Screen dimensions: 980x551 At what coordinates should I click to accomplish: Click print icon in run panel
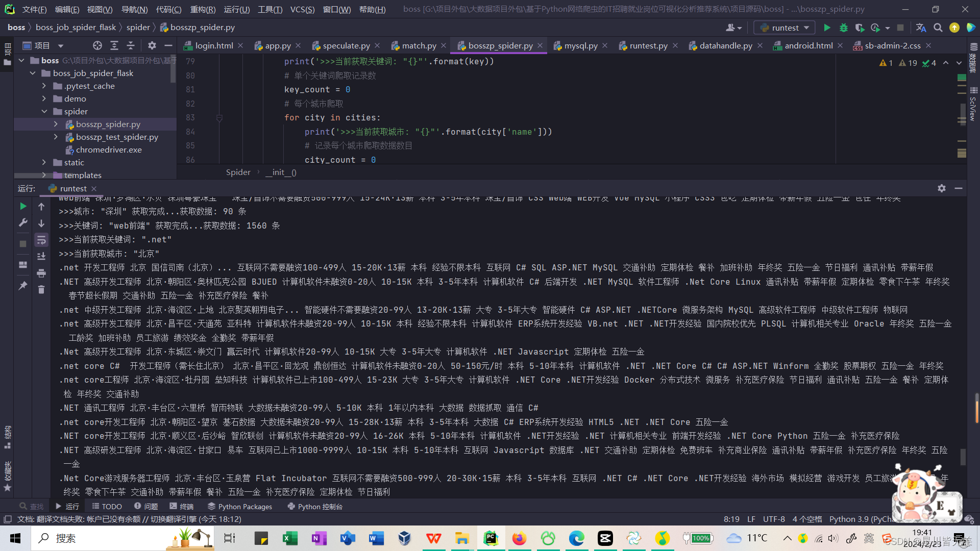coord(41,273)
